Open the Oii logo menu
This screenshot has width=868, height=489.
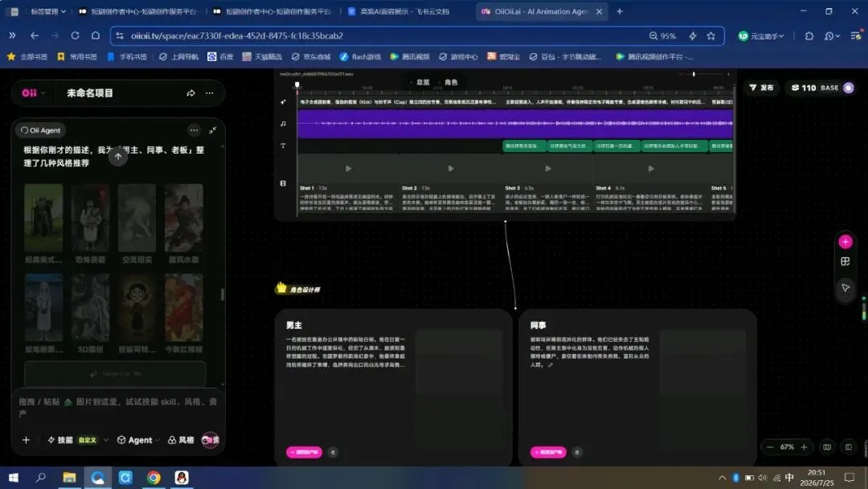pos(33,93)
